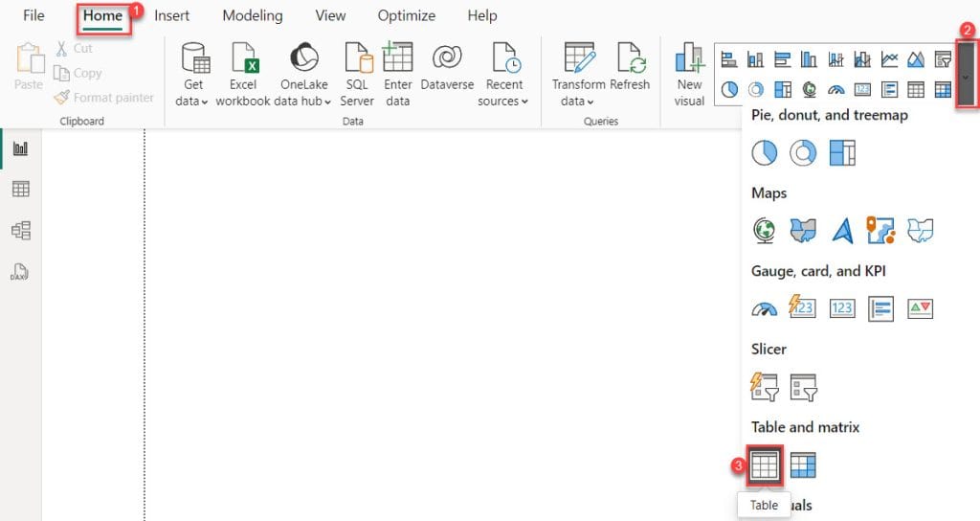Open the File menu

pos(33,15)
